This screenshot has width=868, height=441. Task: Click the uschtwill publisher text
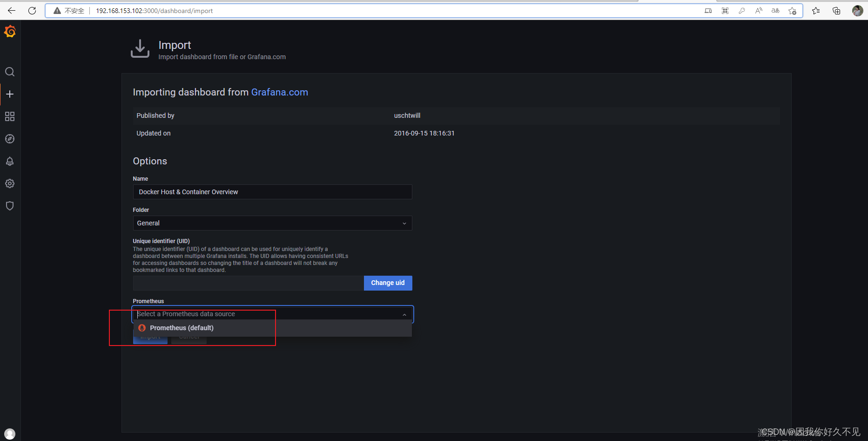(x=407, y=115)
